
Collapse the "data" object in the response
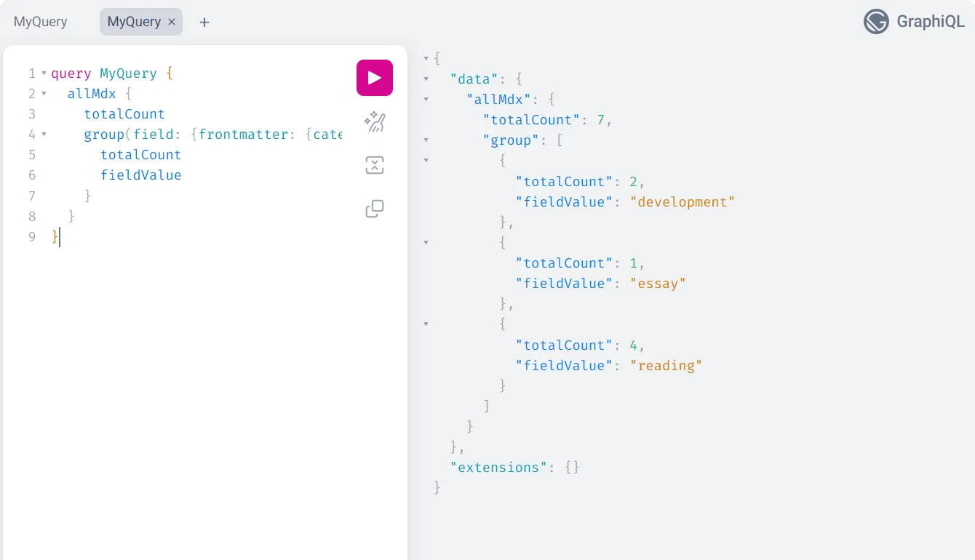pyautogui.click(x=426, y=79)
